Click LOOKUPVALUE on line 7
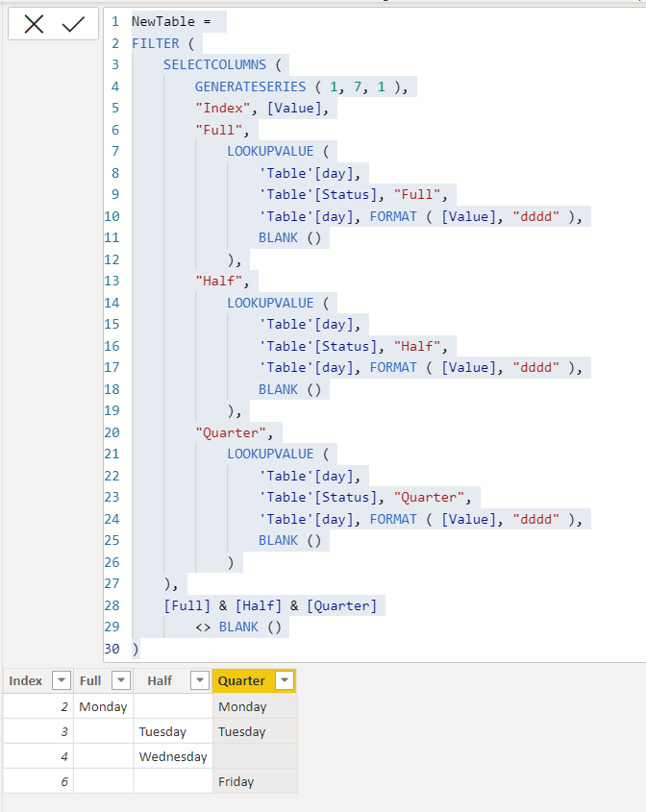Viewport: 646px width, 812px height. (270, 151)
